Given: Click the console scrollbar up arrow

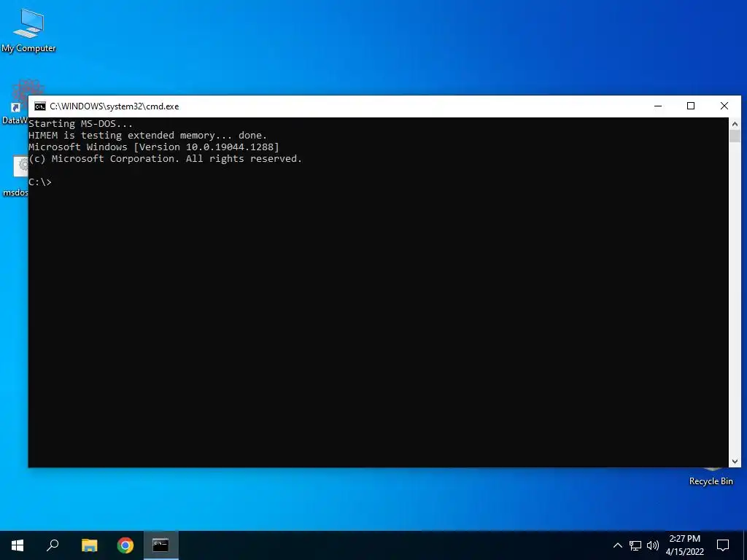Looking at the screenshot, I should click(x=735, y=124).
